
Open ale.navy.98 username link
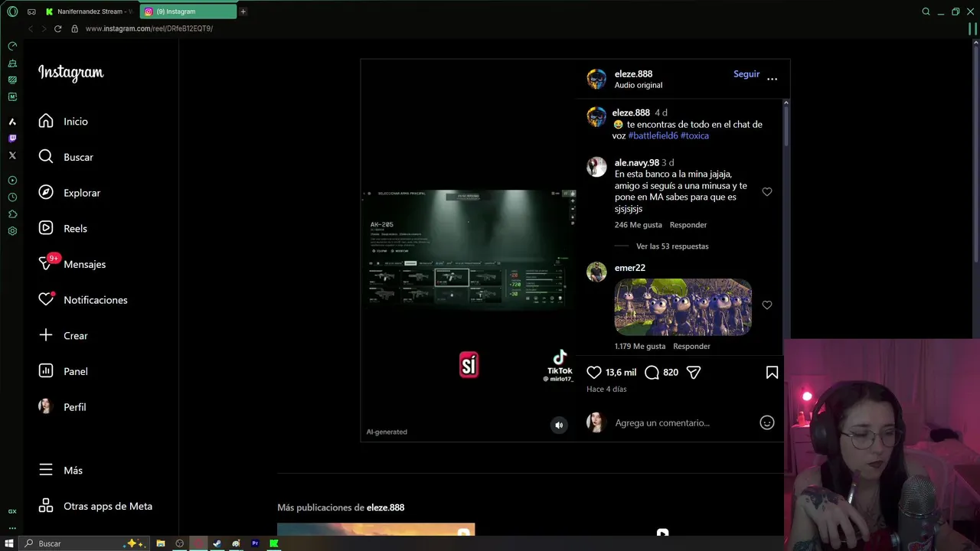pos(637,162)
